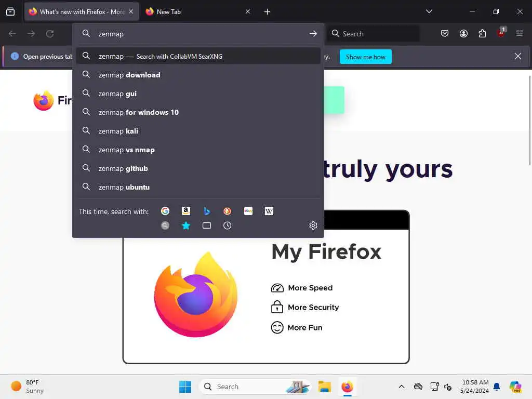The width and height of the screenshot is (532, 399).
Task: Open File Explorer from the taskbar
Action: [x=324, y=387]
